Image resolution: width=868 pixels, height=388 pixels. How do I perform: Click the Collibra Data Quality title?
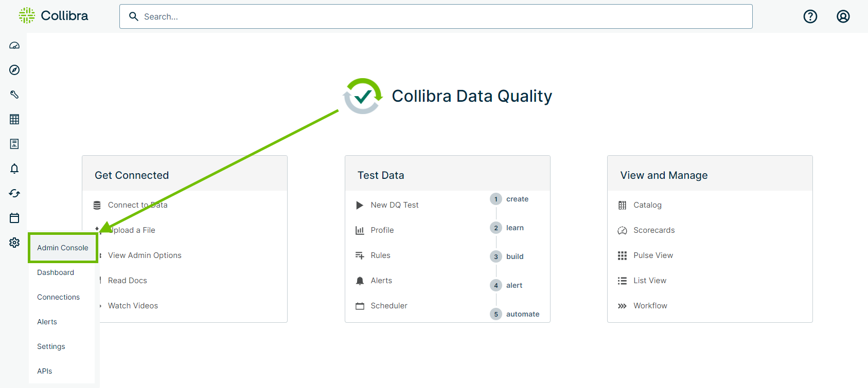tap(472, 96)
